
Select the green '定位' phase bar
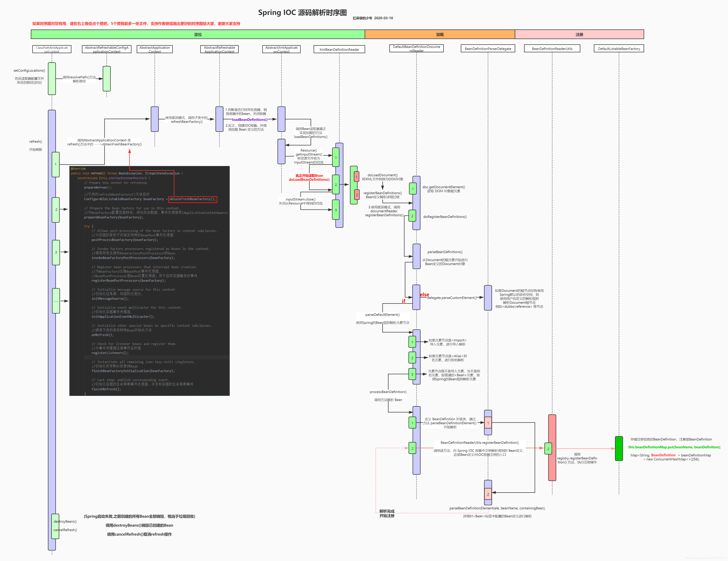tap(198, 34)
